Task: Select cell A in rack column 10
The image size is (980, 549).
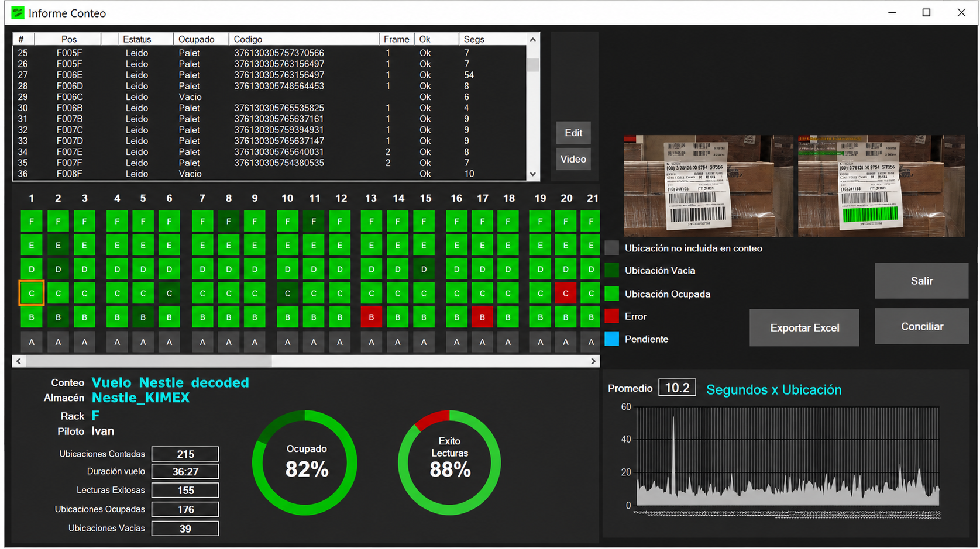Action: (287, 342)
